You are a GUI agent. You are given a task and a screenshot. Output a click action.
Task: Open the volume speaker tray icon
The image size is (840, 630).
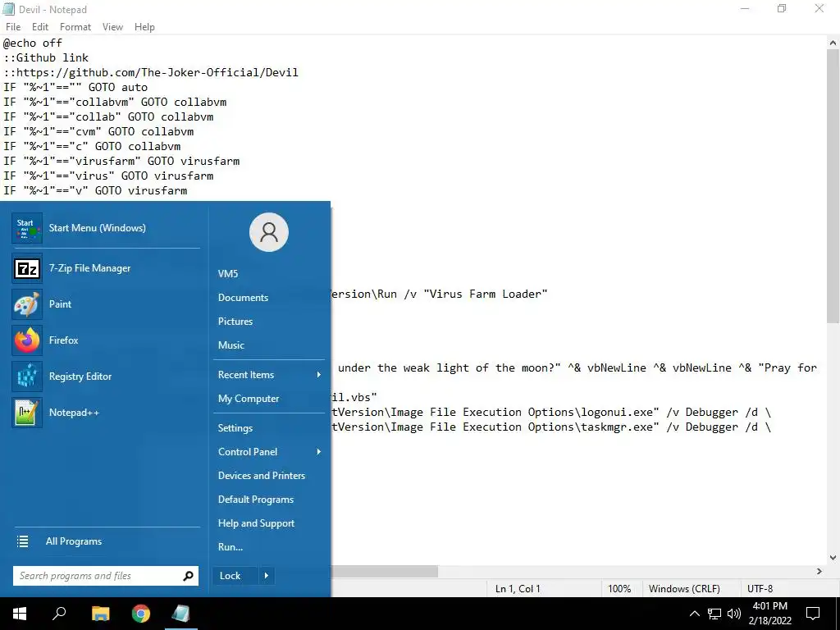tap(734, 614)
